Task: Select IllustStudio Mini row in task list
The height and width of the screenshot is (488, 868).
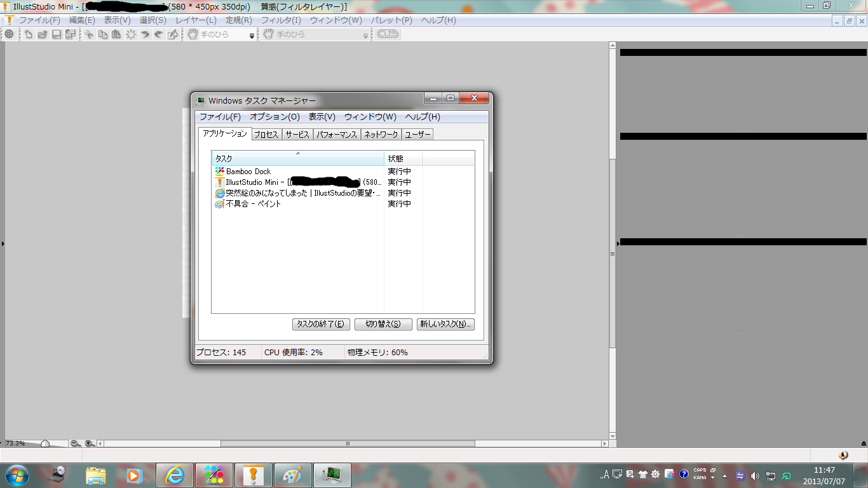Action: click(x=298, y=182)
